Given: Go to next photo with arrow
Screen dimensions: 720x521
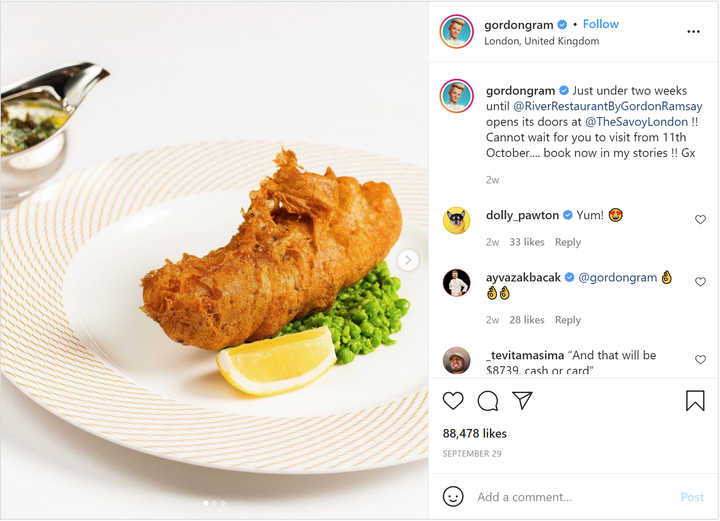Looking at the screenshot, I should 408,260.
